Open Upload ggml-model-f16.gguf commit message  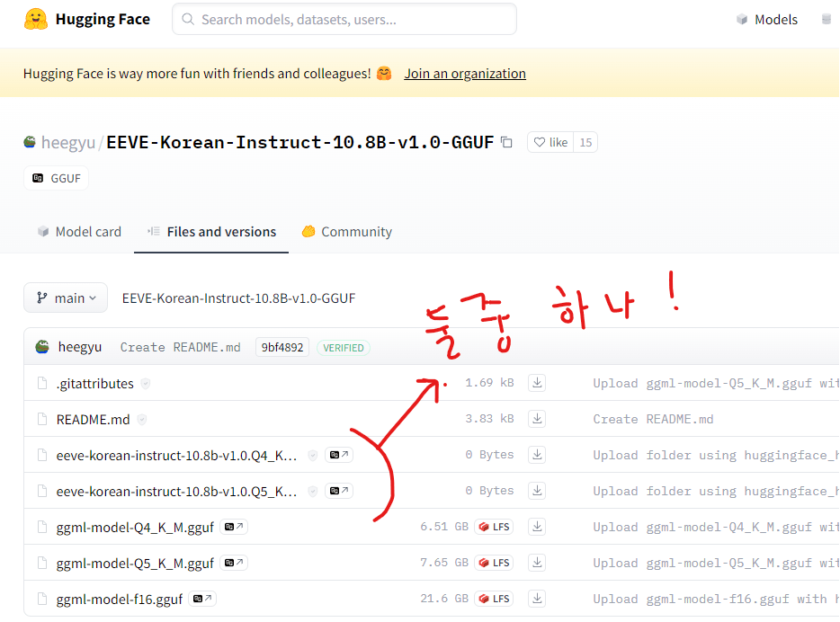click(716, 599)
